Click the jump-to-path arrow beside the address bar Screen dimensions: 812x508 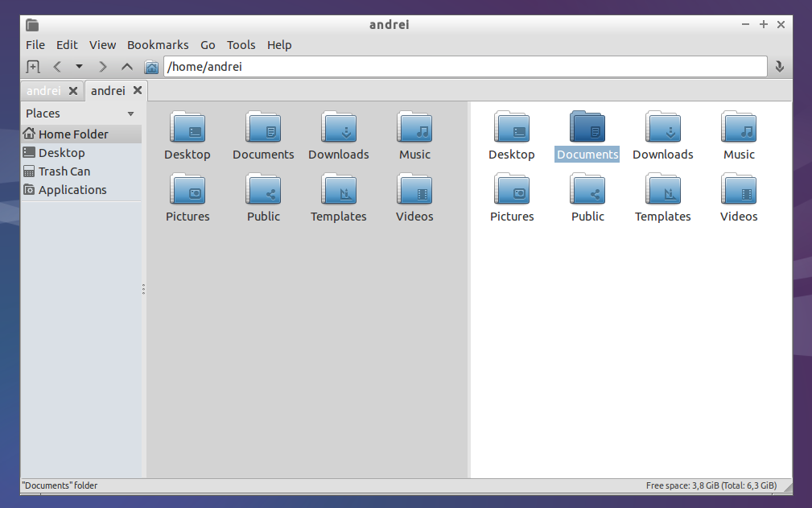(779, 67)
